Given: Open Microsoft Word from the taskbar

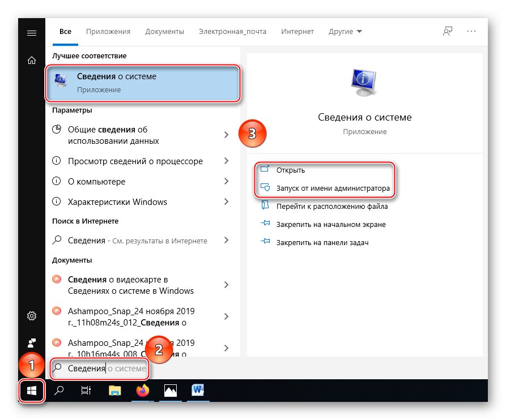Looking at the screenshot, I should click(x=197, y=391).
